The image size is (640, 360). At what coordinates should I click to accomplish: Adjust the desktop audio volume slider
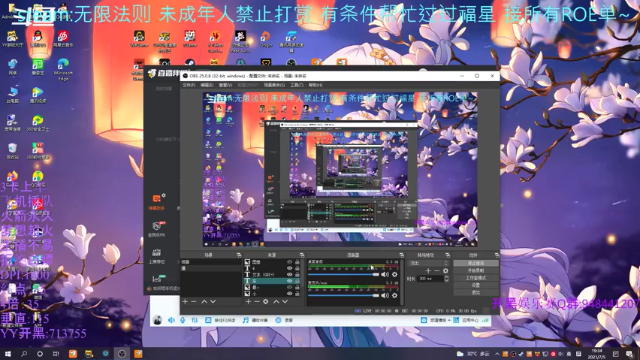pos(344,275)
